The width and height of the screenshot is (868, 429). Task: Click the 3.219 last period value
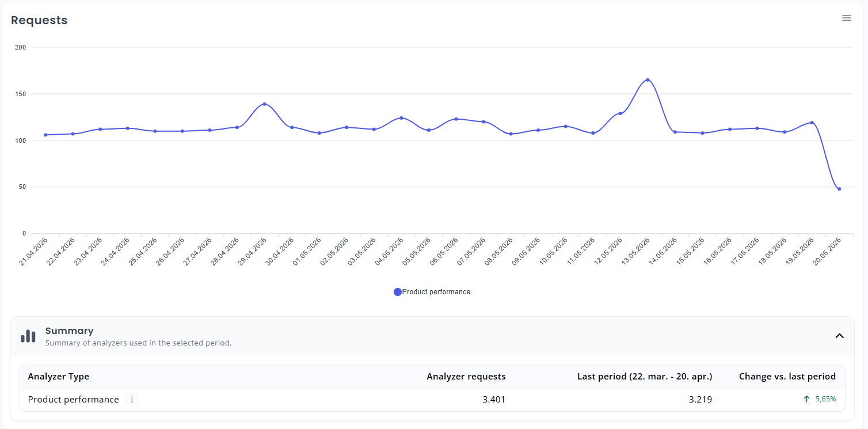click(701, 400)
